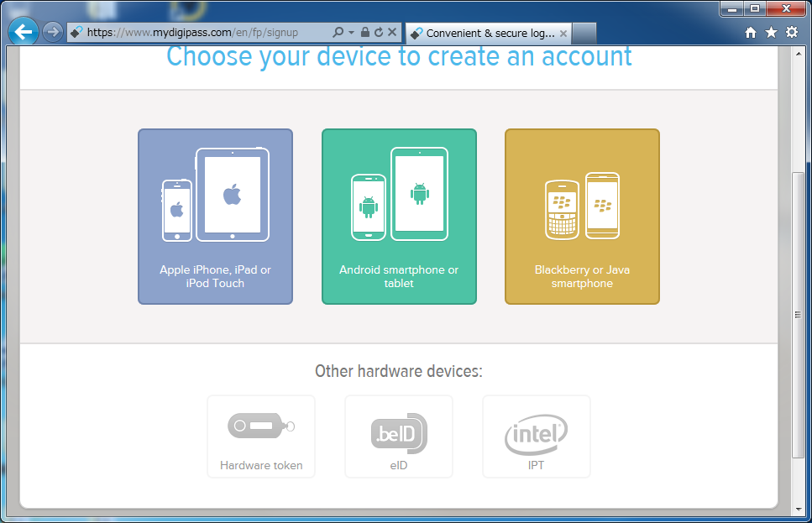Select the IPT Intel option
812x523 pixels.
click(536, 437)
